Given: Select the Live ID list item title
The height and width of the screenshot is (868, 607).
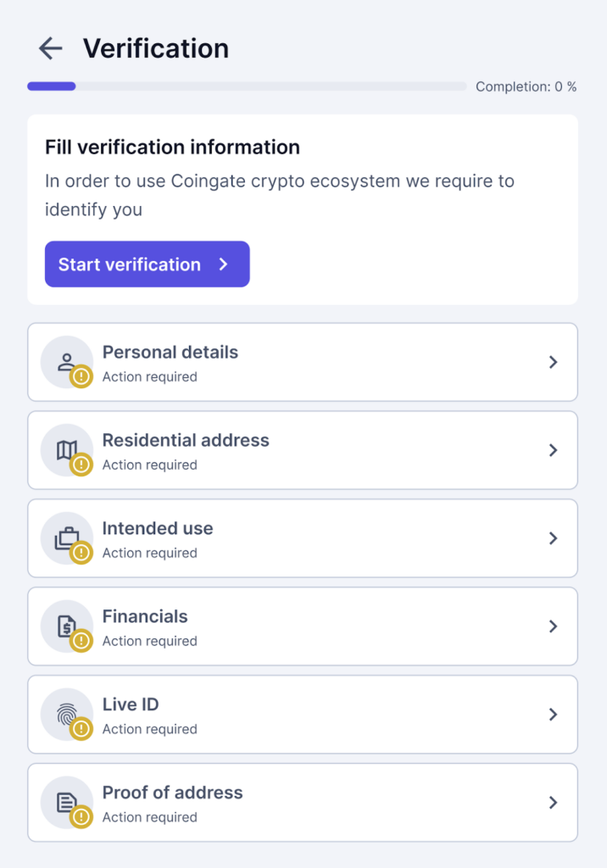Looking at the screenshot, I should click(x=131, y=704).
